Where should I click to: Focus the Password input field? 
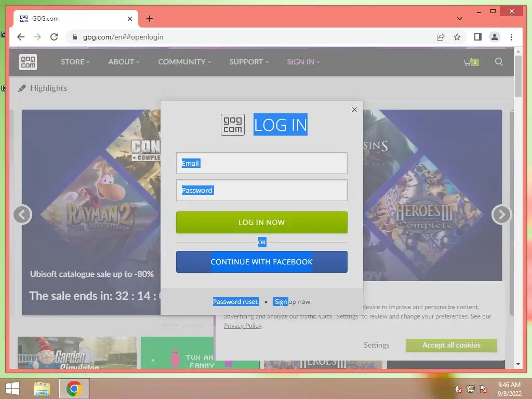pyautogui.click(x=262, y=190)
